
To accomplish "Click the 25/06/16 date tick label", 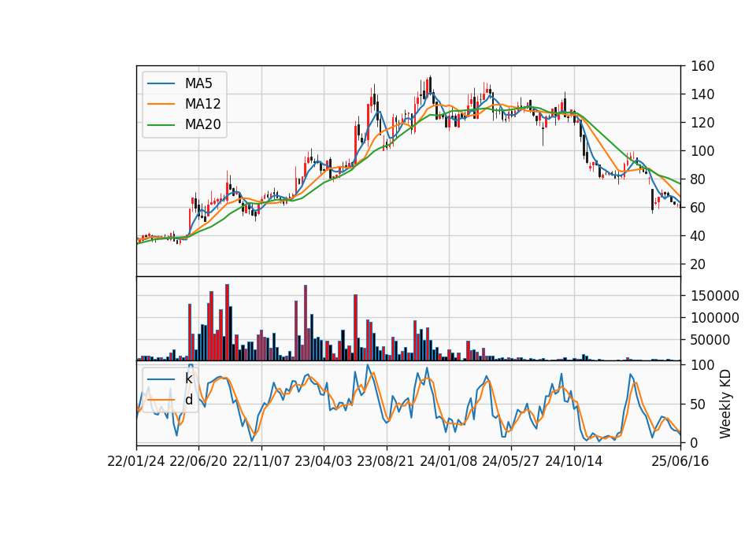I will click(x=680, y=461).
